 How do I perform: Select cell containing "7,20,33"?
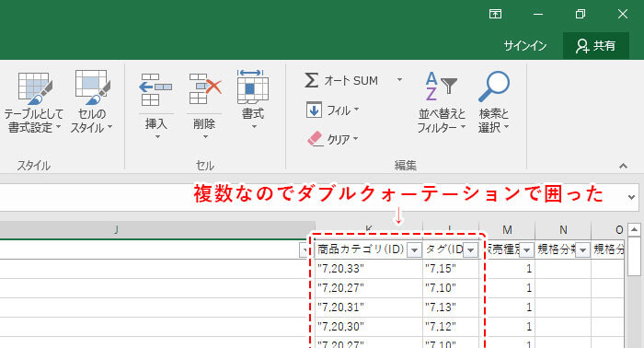pos(368,269)
